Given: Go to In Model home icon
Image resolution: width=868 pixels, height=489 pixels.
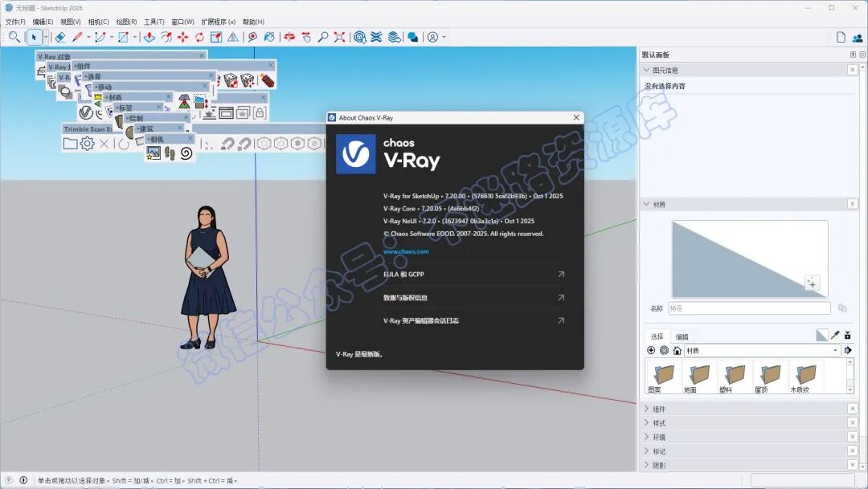Looking at the screenshot, I should point(677,350).
